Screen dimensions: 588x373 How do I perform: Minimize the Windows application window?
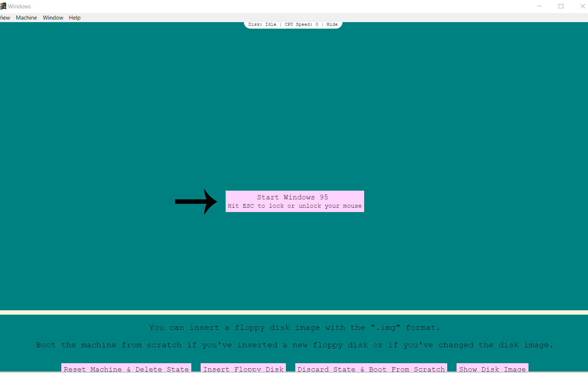click(539, 6)
